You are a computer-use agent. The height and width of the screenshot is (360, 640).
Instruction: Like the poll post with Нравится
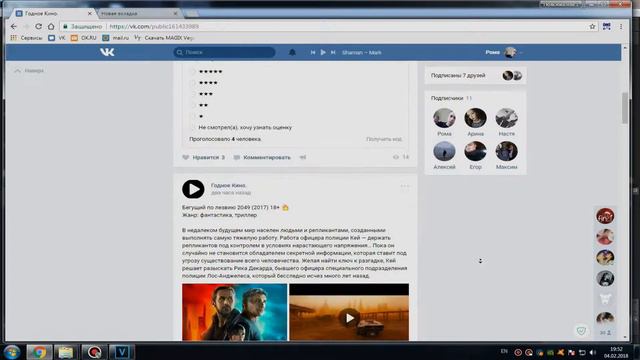tap(203, 157)
